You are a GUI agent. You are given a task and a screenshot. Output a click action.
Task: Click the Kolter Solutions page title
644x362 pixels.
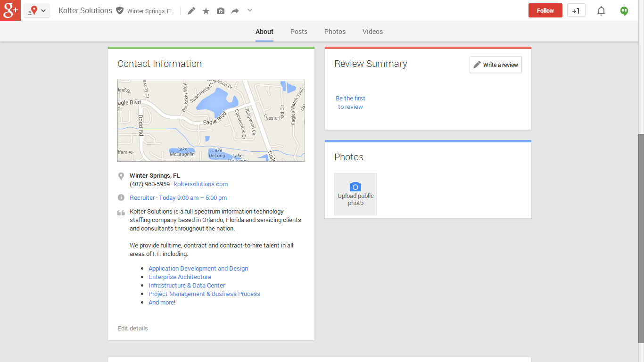85,10
